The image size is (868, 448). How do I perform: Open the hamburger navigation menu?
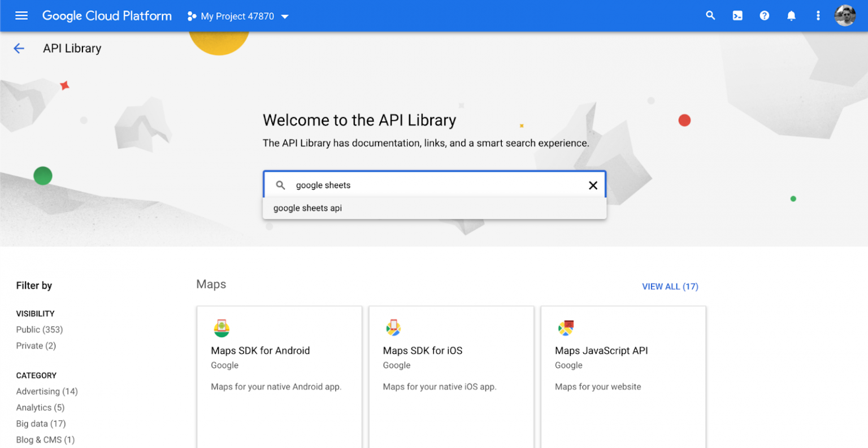(21, 16)
